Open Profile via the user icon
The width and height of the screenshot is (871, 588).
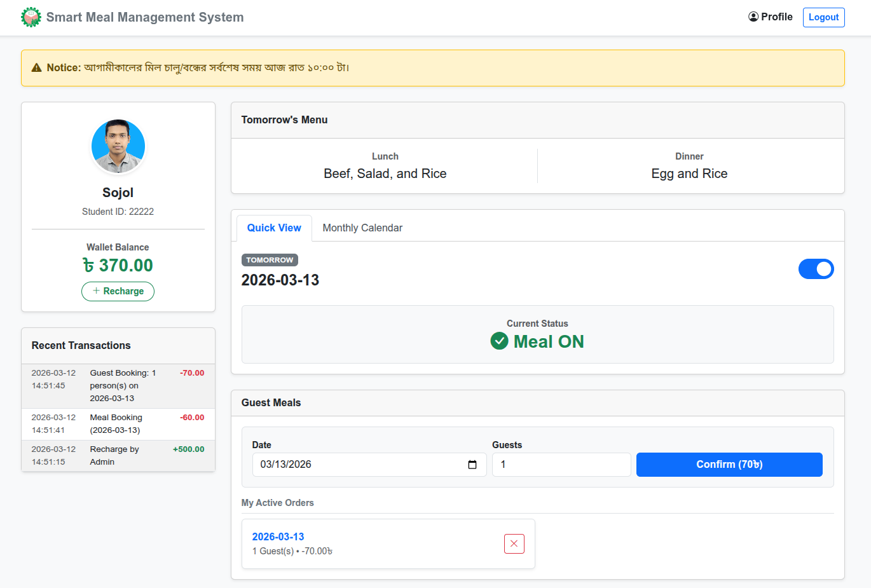click(753, 17)
